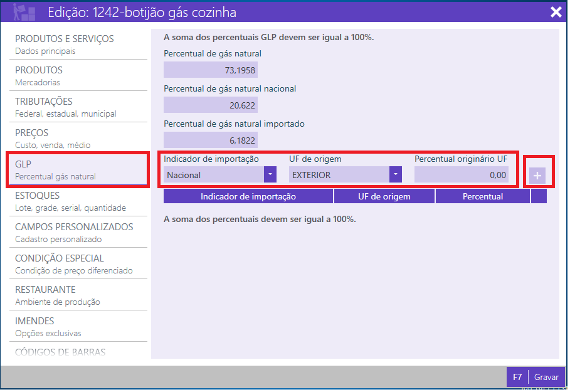Click the plus icon to add origin entry

tap(537, 176)
